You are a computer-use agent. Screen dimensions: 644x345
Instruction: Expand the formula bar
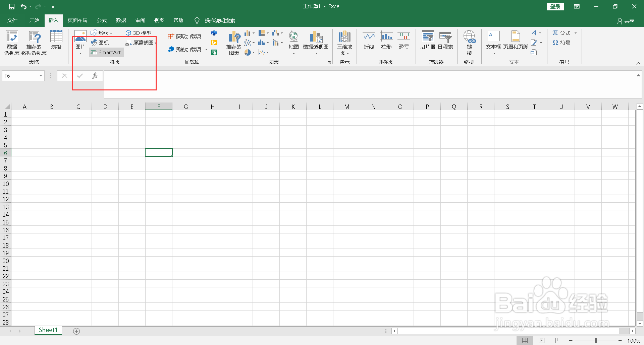pos(638,76)
